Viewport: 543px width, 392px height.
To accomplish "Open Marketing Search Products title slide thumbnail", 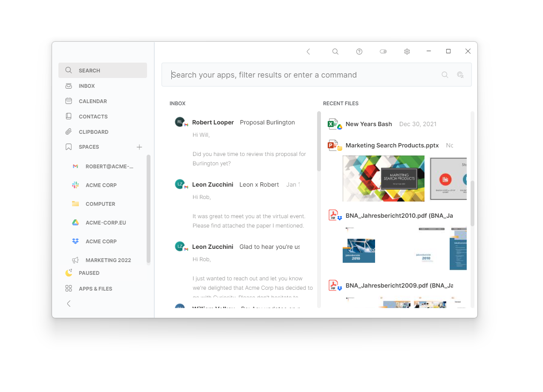I will tap(384, 179).
